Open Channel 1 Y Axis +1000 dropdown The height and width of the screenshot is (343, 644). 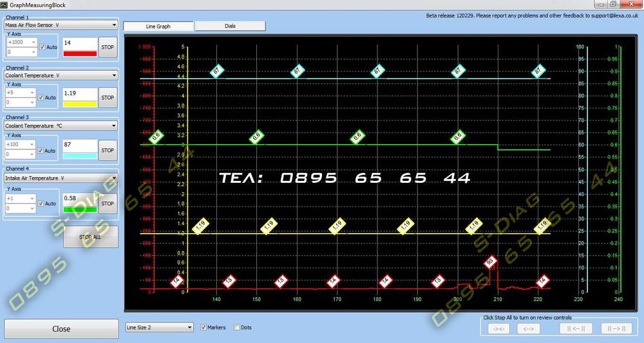(22, 42)
